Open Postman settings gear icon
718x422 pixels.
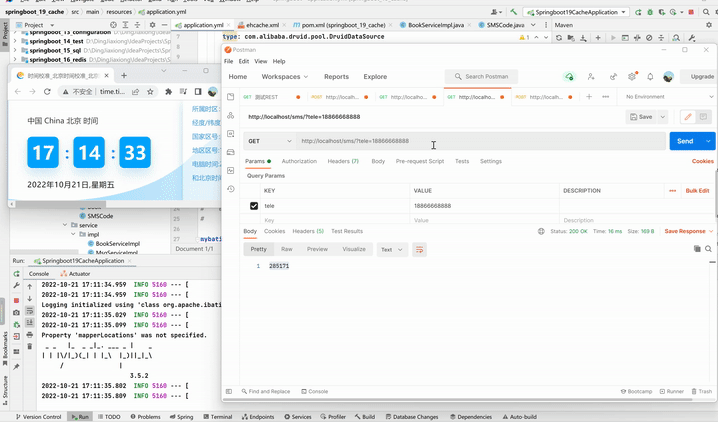(x=632, y=76)
